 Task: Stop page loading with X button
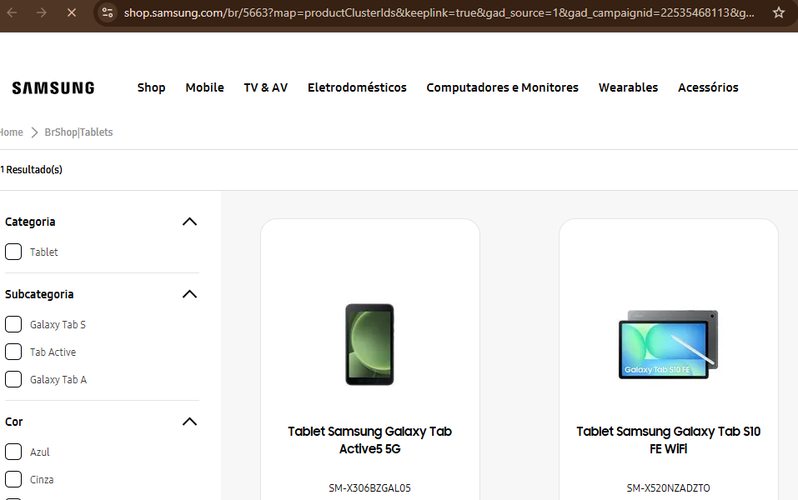72,12
